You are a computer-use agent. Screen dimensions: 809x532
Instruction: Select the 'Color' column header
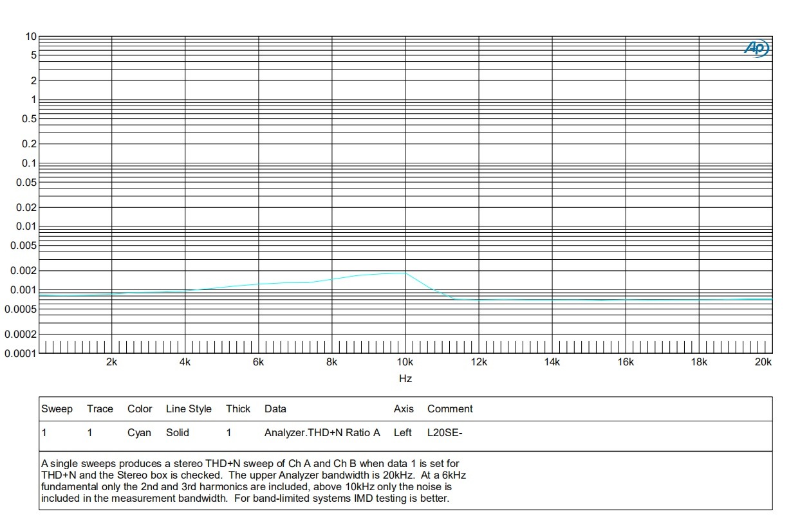[140, 409]
